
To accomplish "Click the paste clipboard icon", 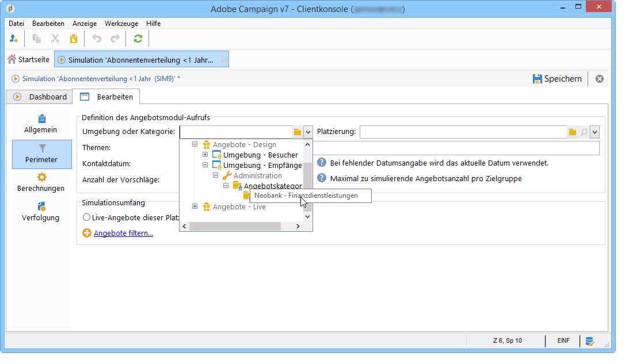I will (74, 39).
